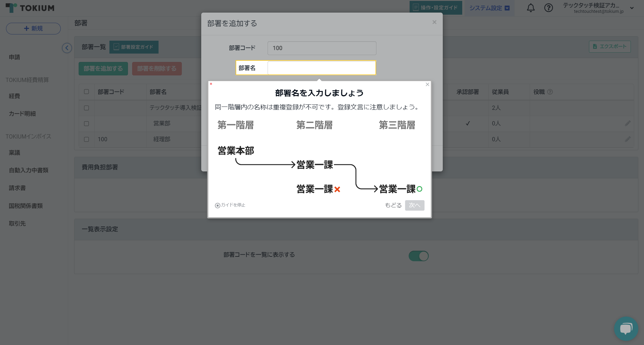Check the select-all header checkbox
Screen dimensions: 644x345
point(86,92)
